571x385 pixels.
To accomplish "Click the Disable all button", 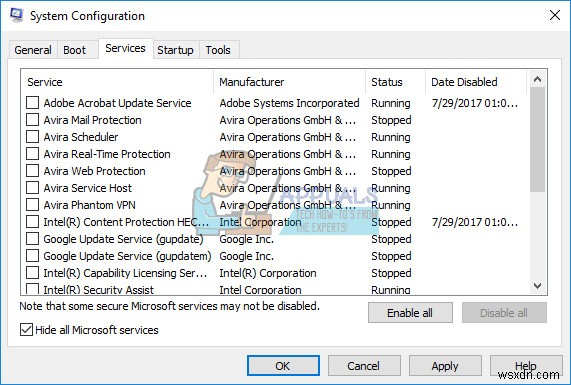I will click(x=504, y=313).
